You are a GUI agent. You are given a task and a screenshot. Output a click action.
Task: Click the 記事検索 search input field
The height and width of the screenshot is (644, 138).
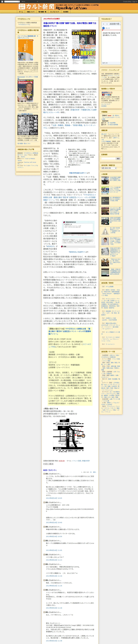tap(108, 159)
